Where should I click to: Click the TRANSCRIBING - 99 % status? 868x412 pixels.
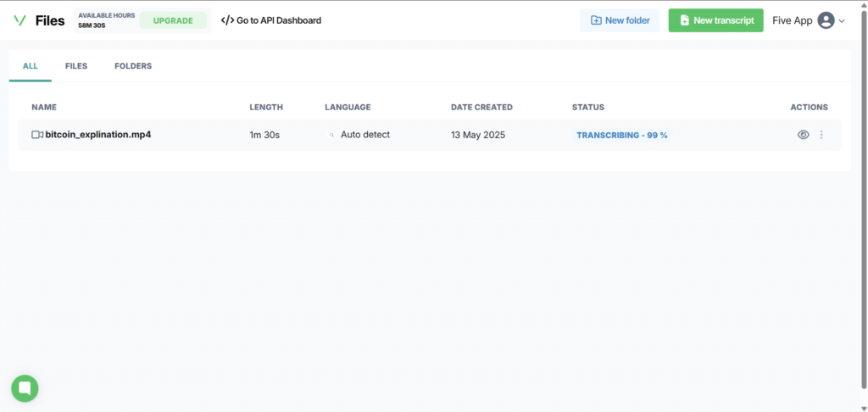click(x=622, y=136)
